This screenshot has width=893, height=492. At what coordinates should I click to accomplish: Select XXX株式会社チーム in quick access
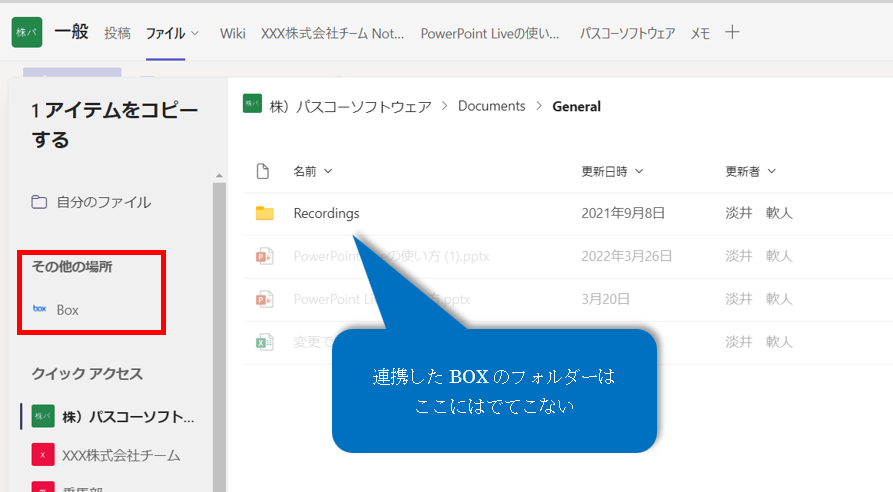(x=121, y=455)
